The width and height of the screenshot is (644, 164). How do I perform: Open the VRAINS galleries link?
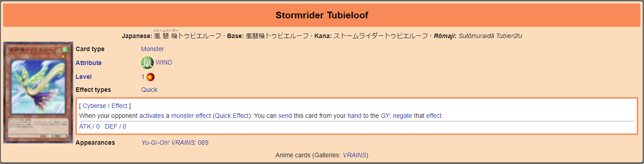(354, 155)
